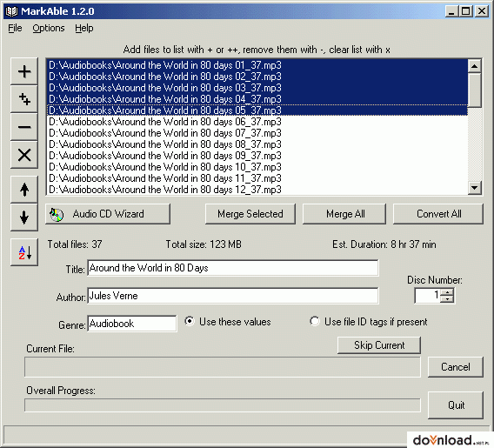Select the 'Use these values' radio option
Viewport: 494px width, 448px height.
click(x=190, y=321)
